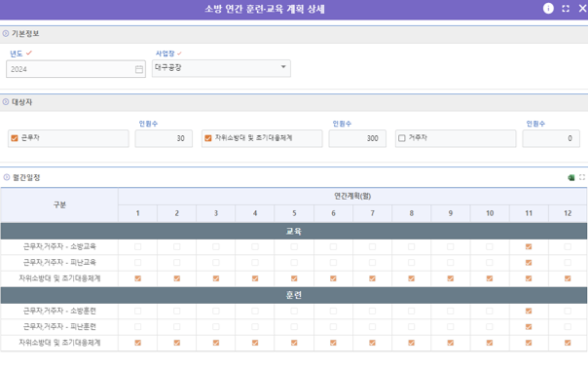This screenshot has width=588, height=368.
Task: Click the 인원수 field showing 30
Action: click(164, 138)
